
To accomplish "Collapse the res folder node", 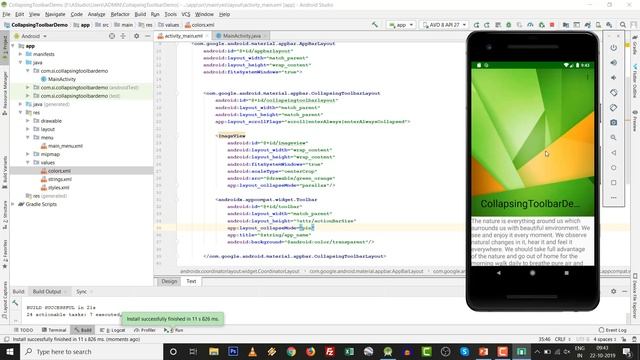I will point(20,112).
